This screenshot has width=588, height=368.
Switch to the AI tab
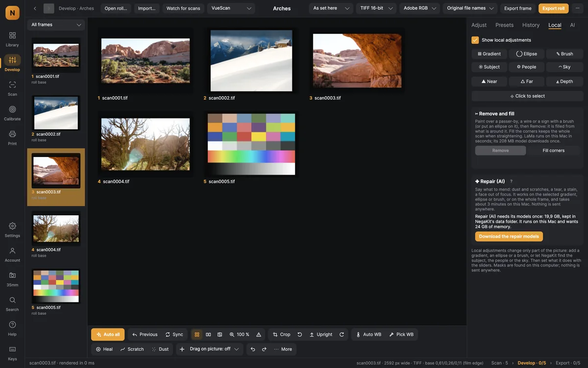[572, 25]
